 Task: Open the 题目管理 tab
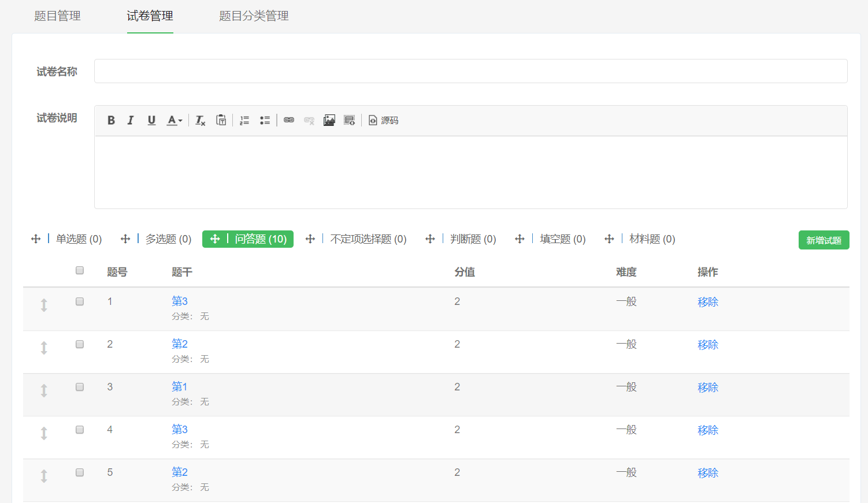57,16
